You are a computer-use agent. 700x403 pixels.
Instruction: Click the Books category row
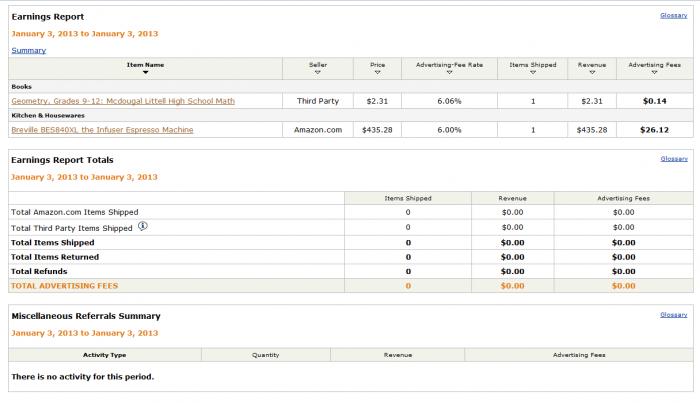tap(21, 87)
